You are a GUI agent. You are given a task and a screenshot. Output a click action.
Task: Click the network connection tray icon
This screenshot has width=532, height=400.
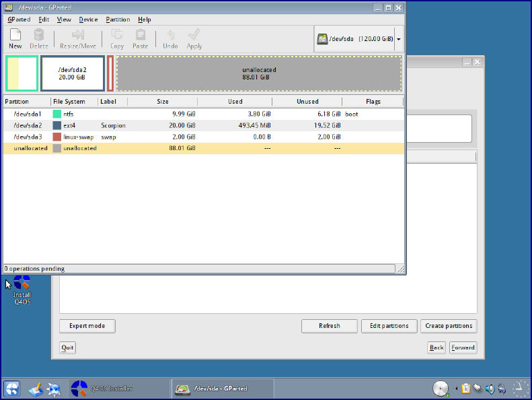pos(478,388)
